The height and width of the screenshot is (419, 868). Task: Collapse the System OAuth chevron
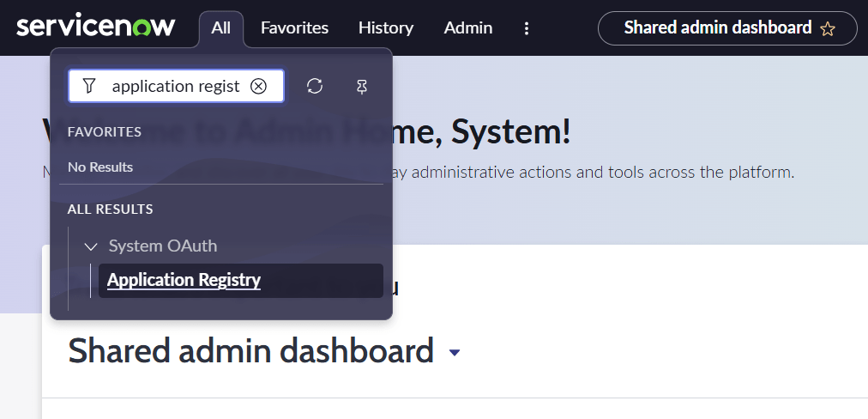(x=91, y=246)
